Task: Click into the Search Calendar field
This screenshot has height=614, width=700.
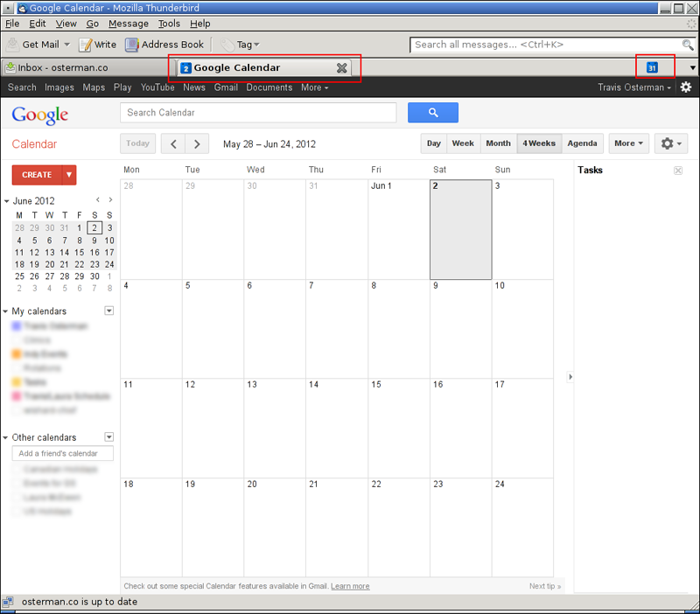Action: click(258, 113)
